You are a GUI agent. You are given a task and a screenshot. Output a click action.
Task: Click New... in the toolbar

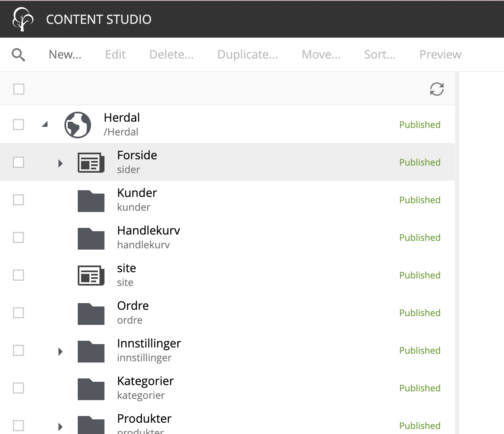tap(65, 55)
